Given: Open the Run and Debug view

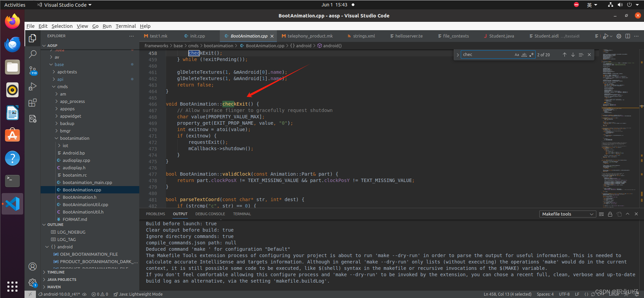Looking at the screenshot, I should tap(33, 86).
